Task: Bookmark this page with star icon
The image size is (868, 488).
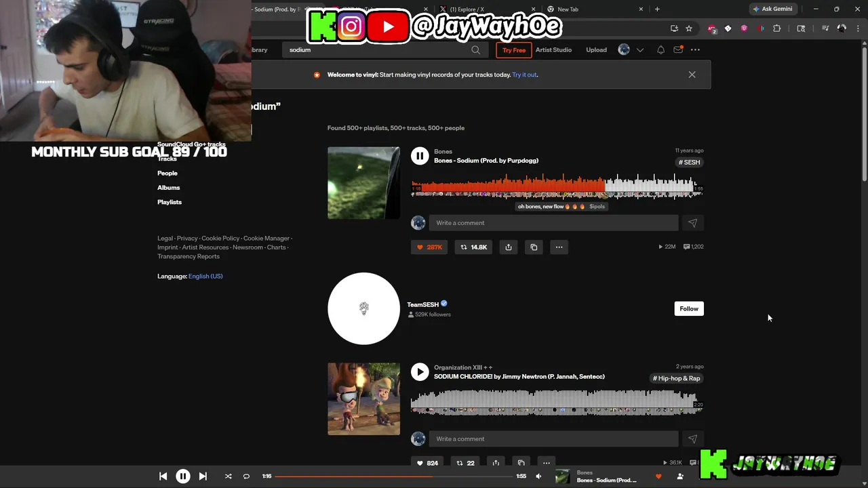Action: point(689,28)
